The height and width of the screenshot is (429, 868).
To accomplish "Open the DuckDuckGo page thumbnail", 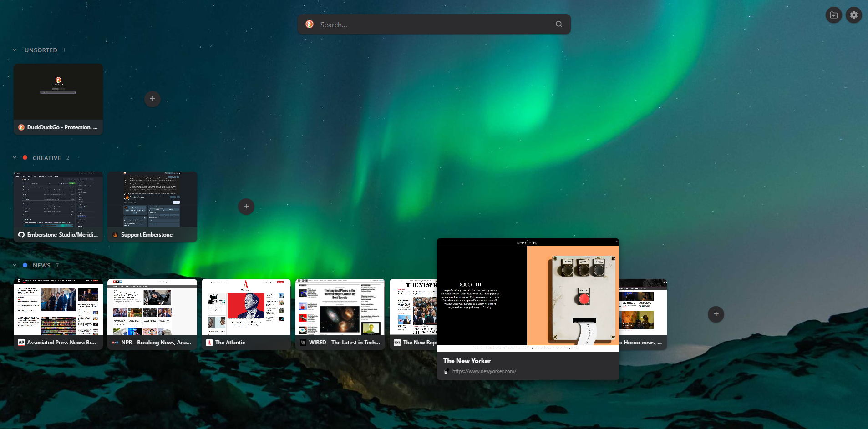I will click(x=58, y=92).
